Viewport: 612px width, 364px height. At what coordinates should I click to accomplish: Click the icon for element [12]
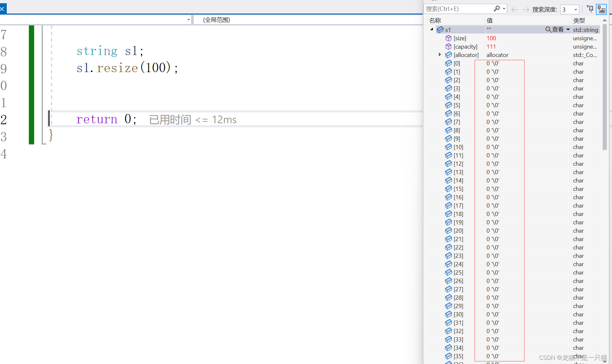(449, 163)
